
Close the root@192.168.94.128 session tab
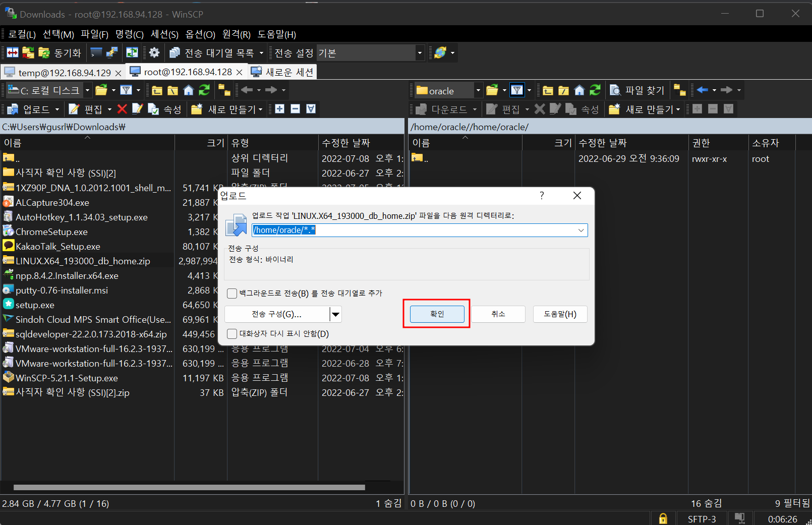click(240, 73)
